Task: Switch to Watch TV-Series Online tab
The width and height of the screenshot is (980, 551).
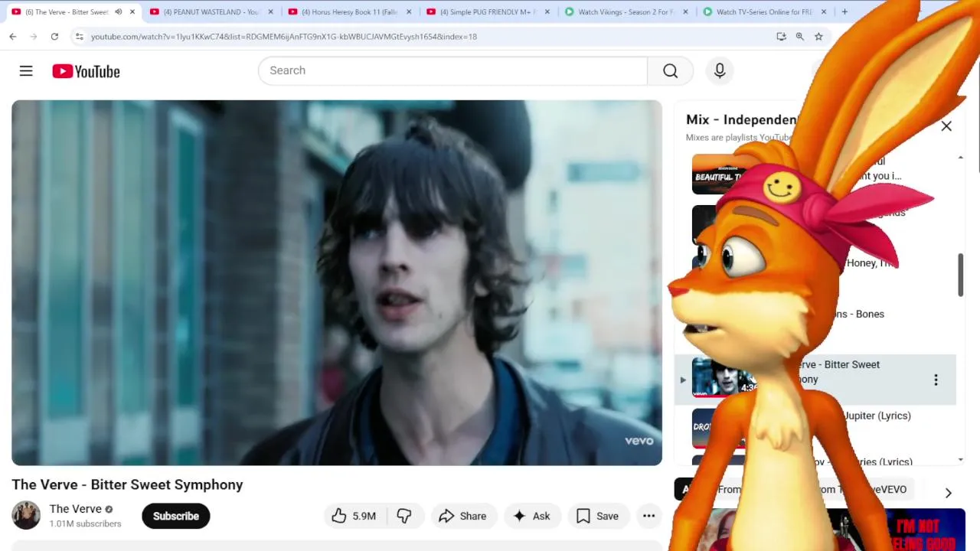Action: tap(763, 11)
